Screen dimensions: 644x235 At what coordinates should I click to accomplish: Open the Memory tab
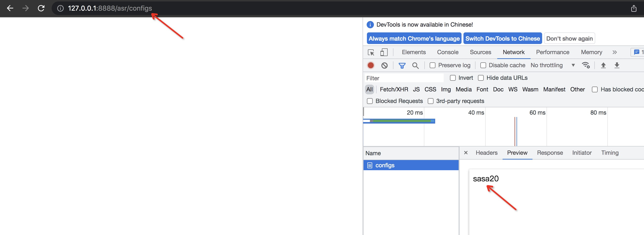coord(591,52)
